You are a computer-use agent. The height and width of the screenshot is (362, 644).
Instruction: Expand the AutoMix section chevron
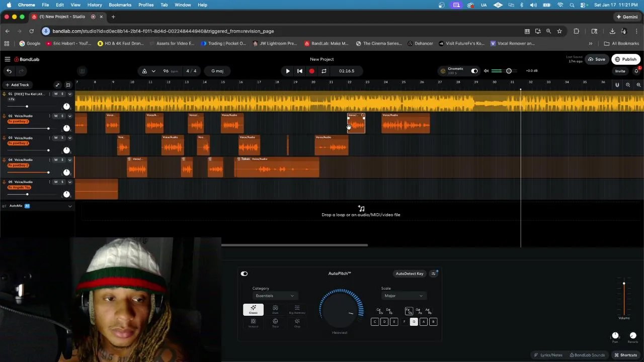(70, 206)
